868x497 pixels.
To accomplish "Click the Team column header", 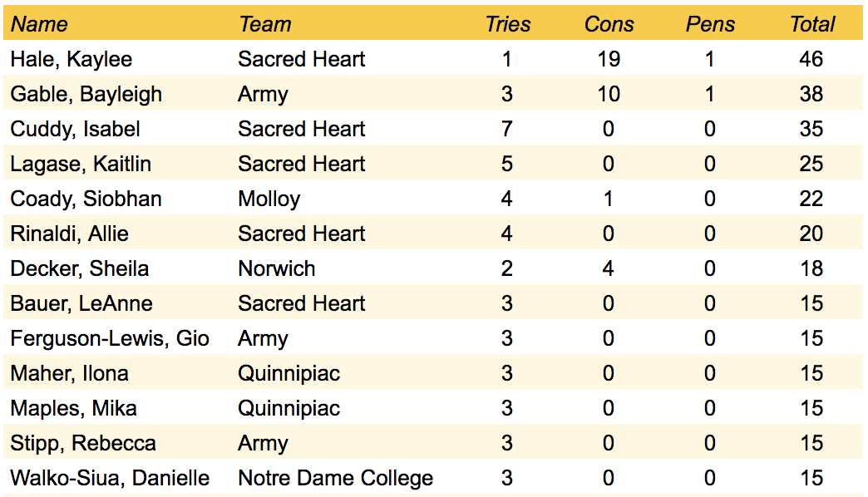I will pyautogui.click(x=264, y=24).
